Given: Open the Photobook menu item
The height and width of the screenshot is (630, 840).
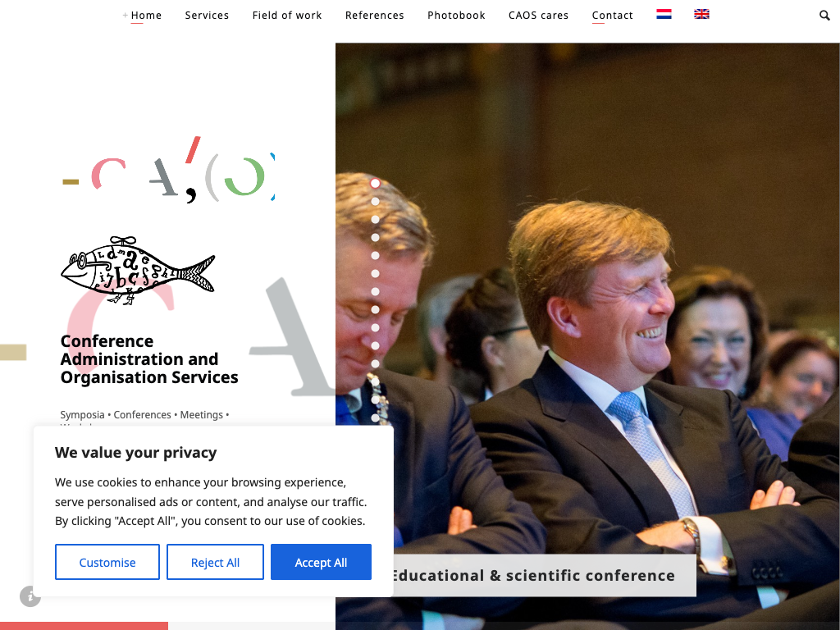Looking at the screenshot, I should [456, 16].
